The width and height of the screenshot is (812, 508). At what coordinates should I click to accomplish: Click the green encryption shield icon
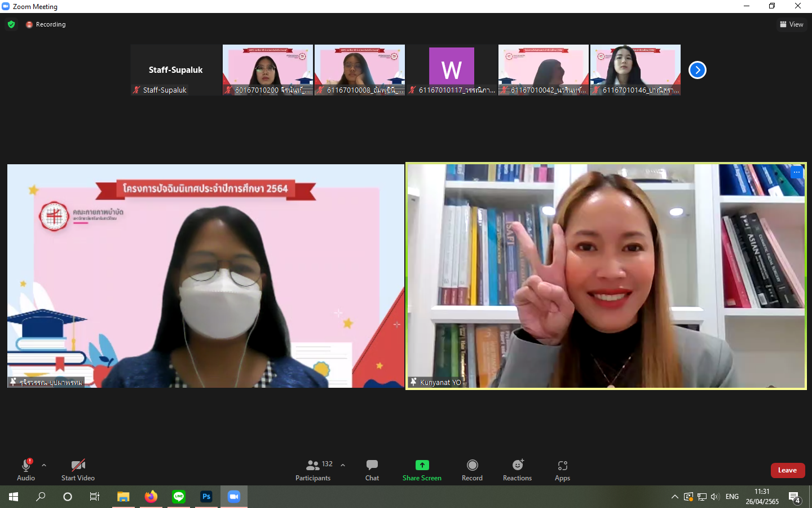click(x=11, y=24)
